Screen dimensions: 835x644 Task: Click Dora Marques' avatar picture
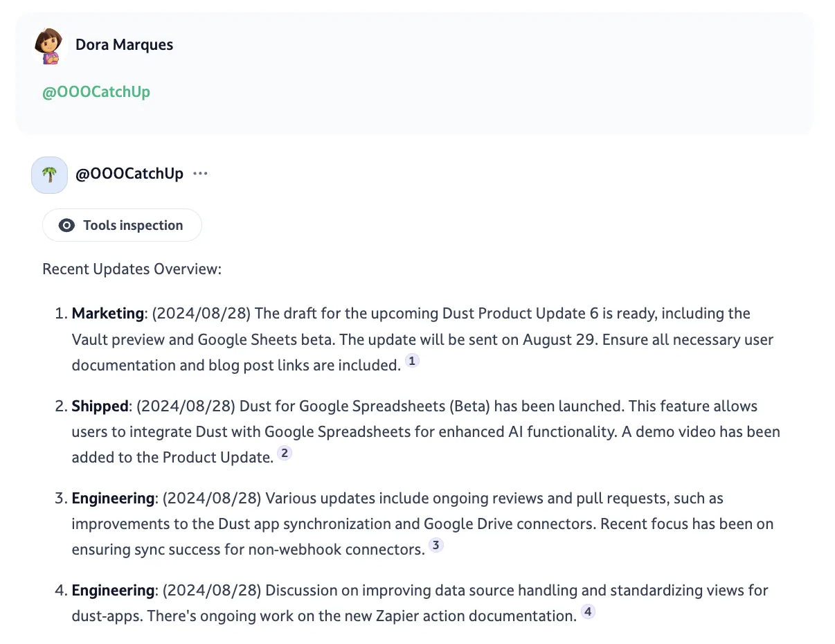49,46
